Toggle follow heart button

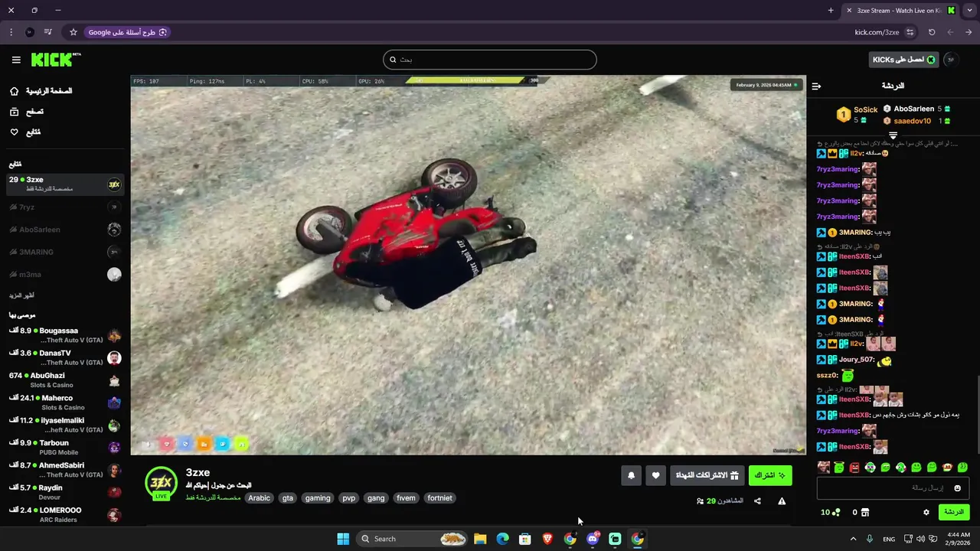tap(655, 475)
